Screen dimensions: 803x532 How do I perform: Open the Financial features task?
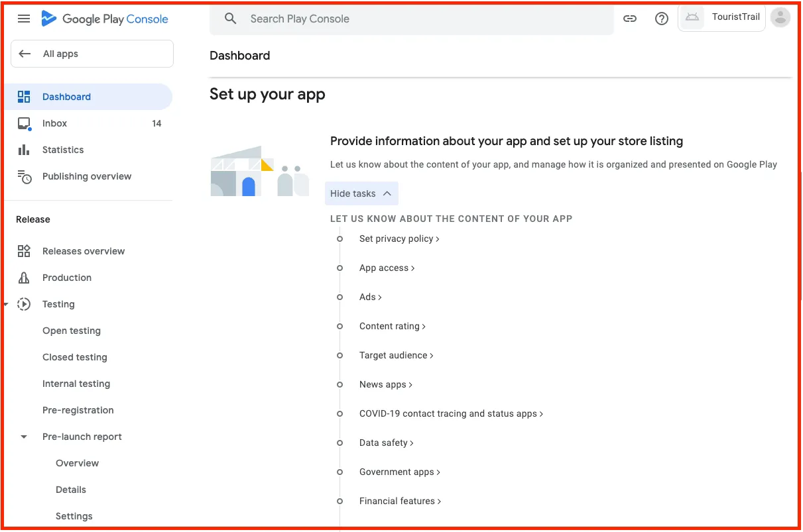click(x=401, y=501)
